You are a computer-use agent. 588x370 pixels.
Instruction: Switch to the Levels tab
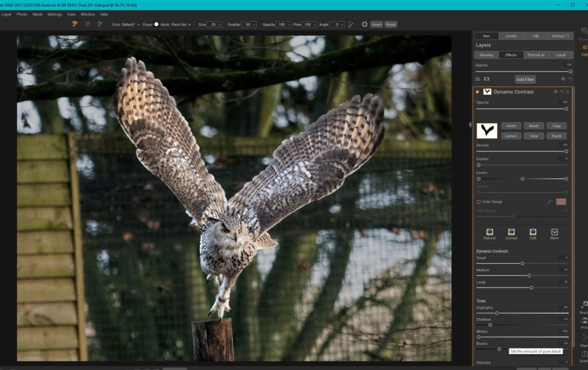click(510, 36)
